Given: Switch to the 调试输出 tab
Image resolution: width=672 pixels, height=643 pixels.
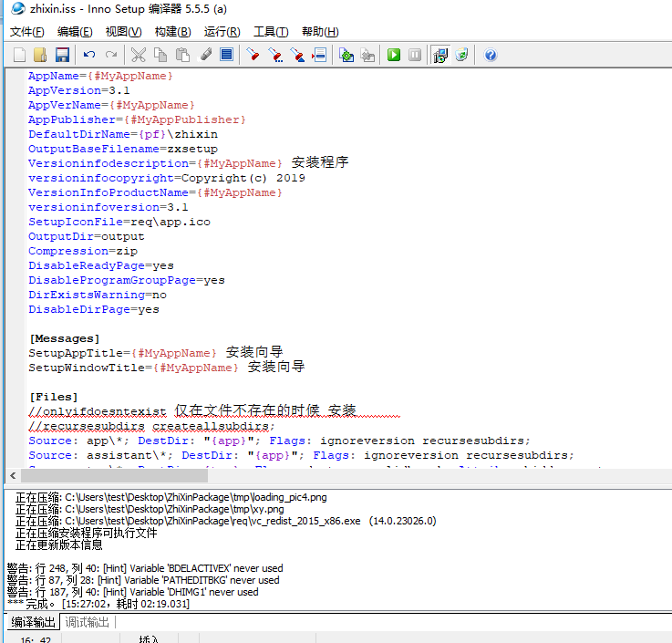Looking at the screenshot, I should click(87, 622).
